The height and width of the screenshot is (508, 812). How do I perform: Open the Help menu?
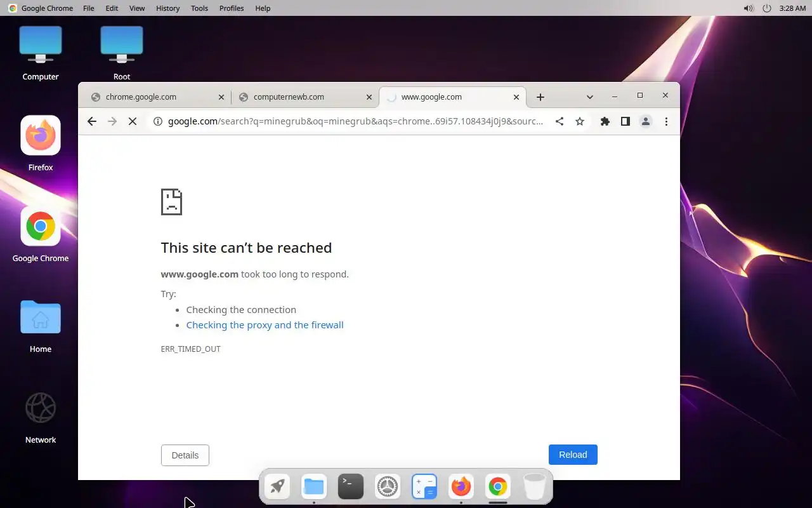click(263, 8)
